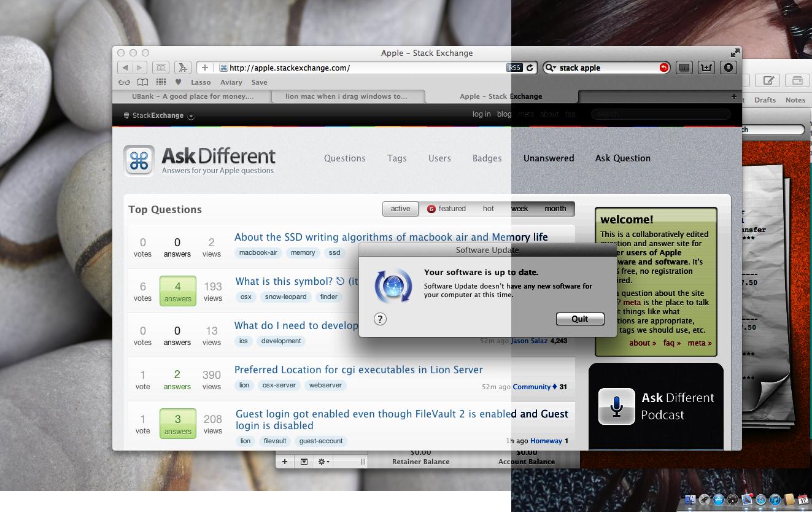The height and width of the screenshot is (512, 812).
Task: Click the Aviary bookmark
Action: tap(231, 82)
